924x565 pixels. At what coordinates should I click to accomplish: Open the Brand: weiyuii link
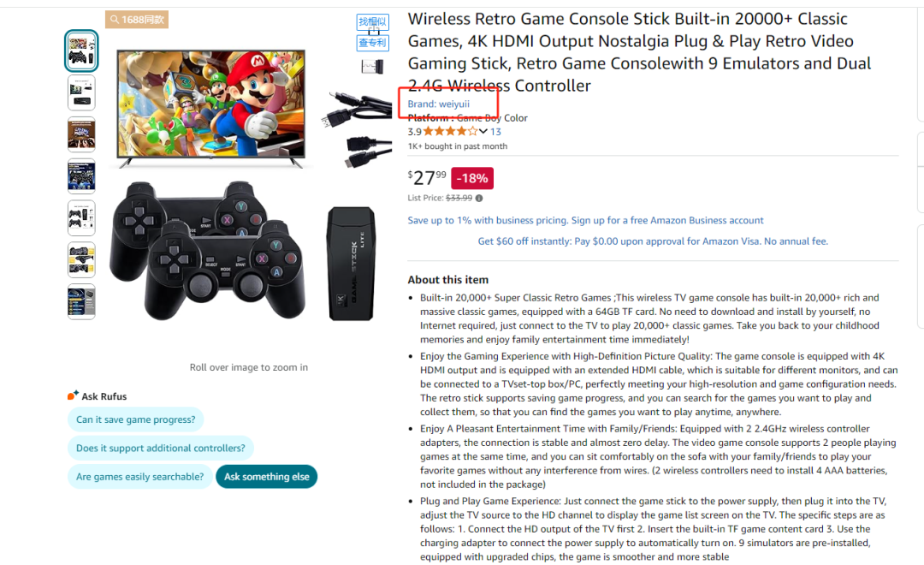pos(438,104)
